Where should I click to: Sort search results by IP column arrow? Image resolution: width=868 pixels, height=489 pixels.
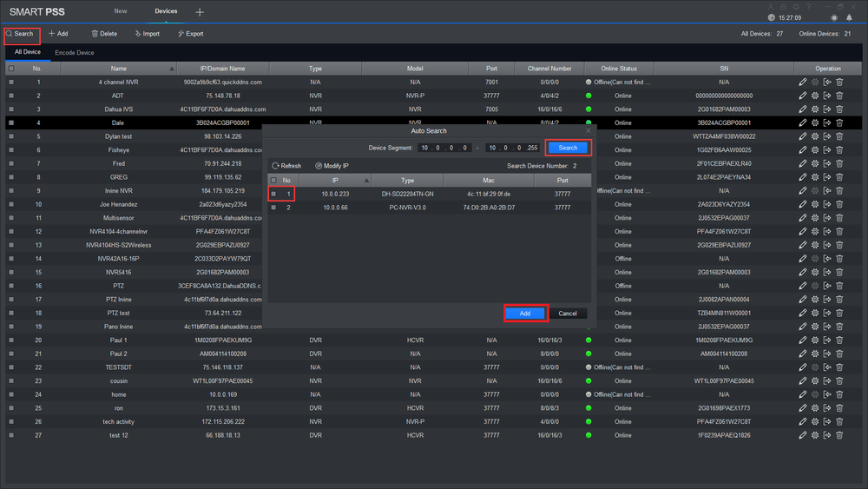point(365,181)
